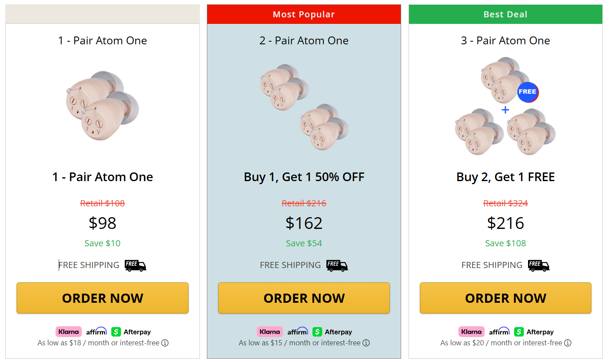
Task: Click the crossed-out Retail $324 price
Action: (x=505, y=203)
